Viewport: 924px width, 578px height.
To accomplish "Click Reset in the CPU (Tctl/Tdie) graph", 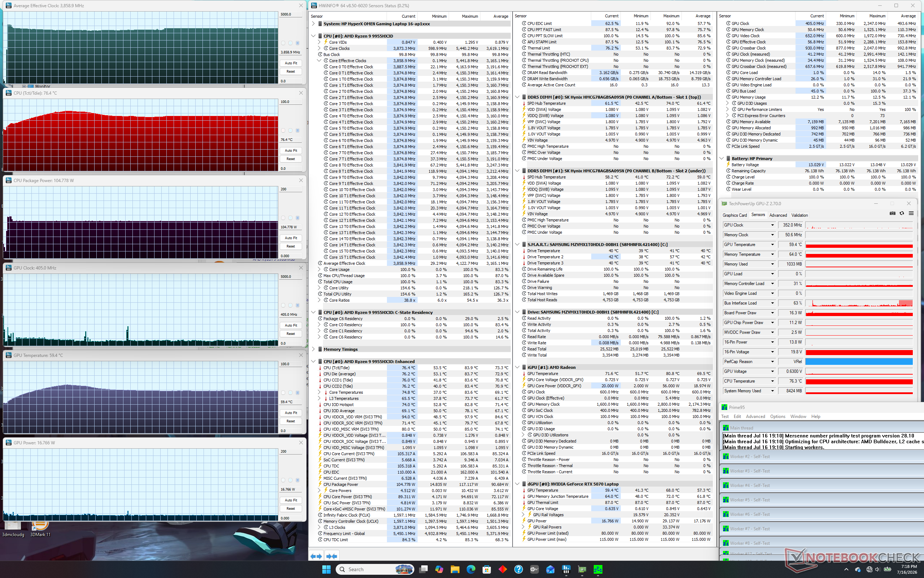I will pos(291,159).
